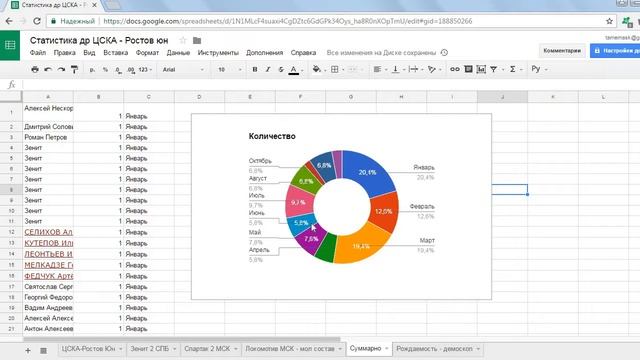Viewport: 640px width, 360px height.
Task: Toggle bold formatting
Action: pyautogui.click(x=255, y=69)
